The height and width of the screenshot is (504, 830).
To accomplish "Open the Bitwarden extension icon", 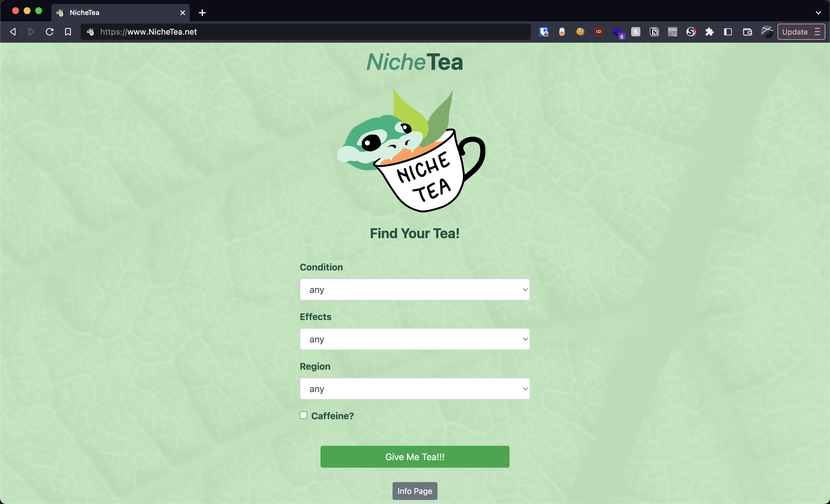I will (543, 32).
